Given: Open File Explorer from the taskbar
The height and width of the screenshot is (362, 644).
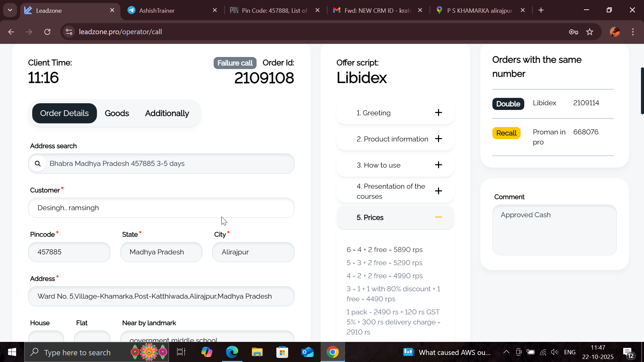Looking at the screenshot, I should (x=257, y=352).
